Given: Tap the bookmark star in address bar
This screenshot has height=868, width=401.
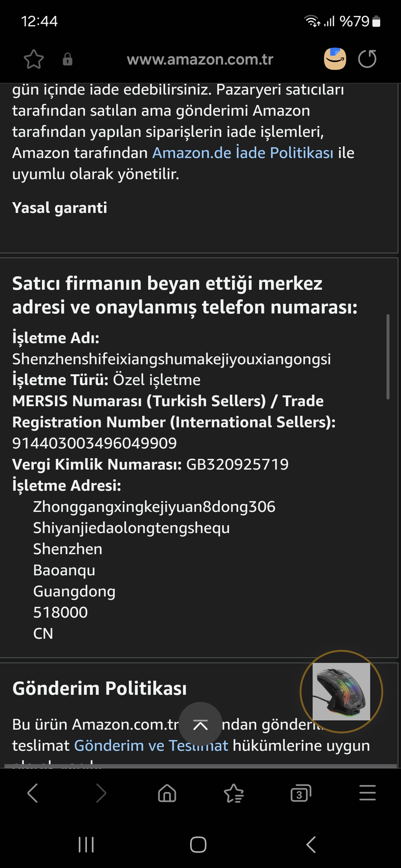Looking at the screenshot, I should tap(34, 59).
